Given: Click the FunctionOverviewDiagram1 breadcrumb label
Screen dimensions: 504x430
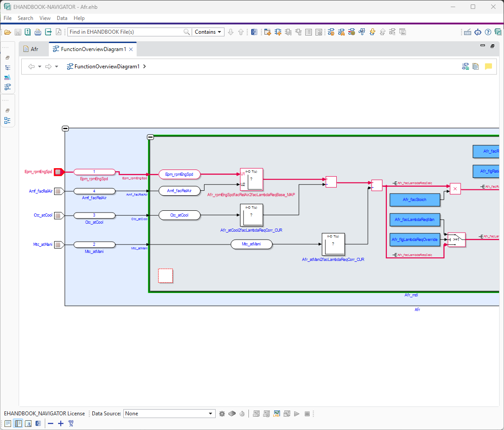Looking at the screenshot, I should (107, 67).
